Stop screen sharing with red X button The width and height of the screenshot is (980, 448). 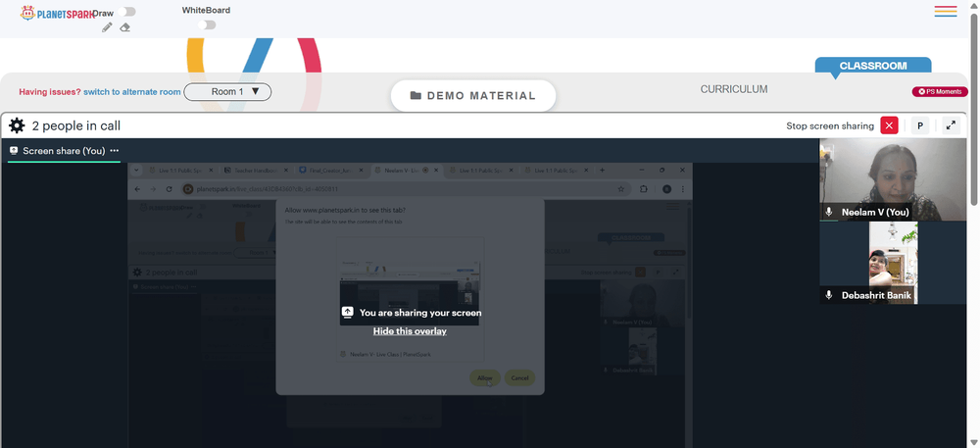pos(889,125)
